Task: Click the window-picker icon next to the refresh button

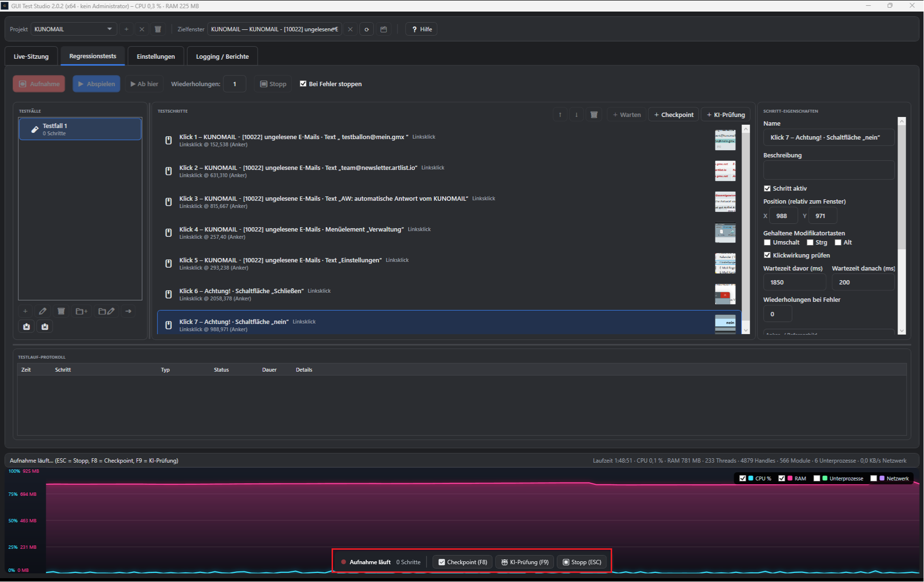Action: (384, 29)
